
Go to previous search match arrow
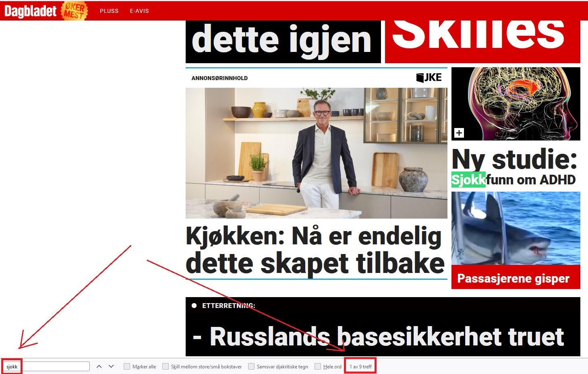click(x=99, y=366)
